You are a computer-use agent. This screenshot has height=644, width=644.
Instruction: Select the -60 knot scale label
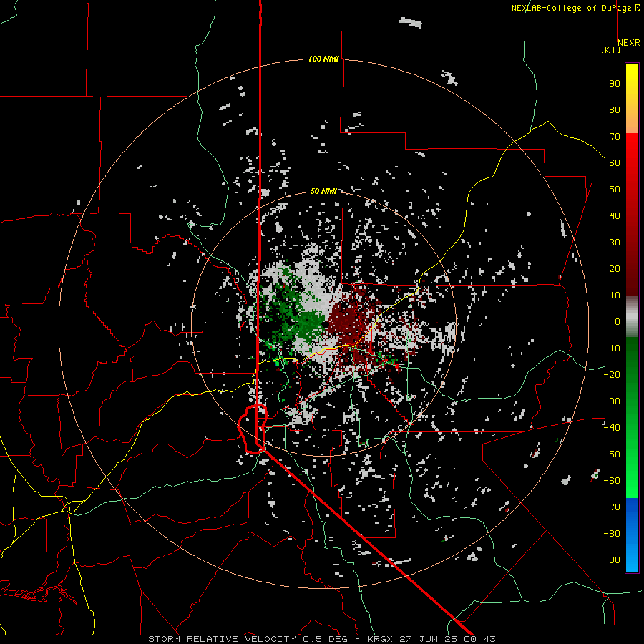612,481
